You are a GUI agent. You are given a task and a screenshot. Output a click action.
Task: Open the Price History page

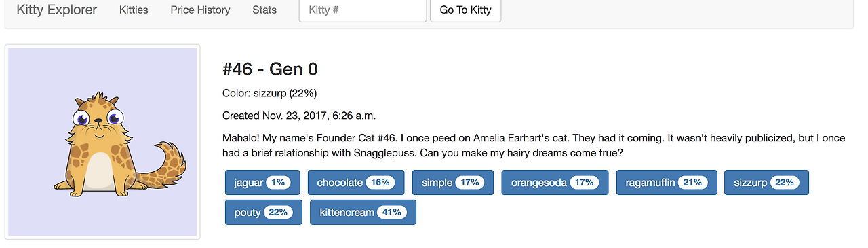200,10
